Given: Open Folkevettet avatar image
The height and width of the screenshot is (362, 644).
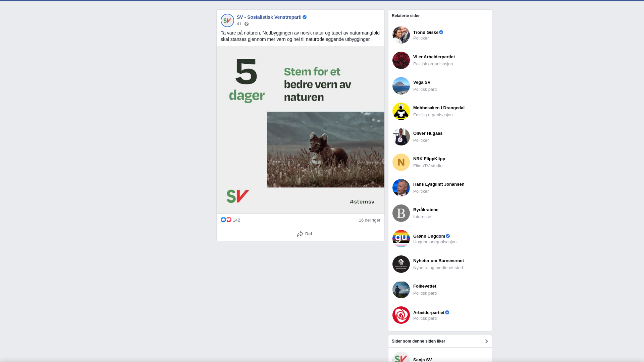Looking at the screenshot, I should coord(401,290).
